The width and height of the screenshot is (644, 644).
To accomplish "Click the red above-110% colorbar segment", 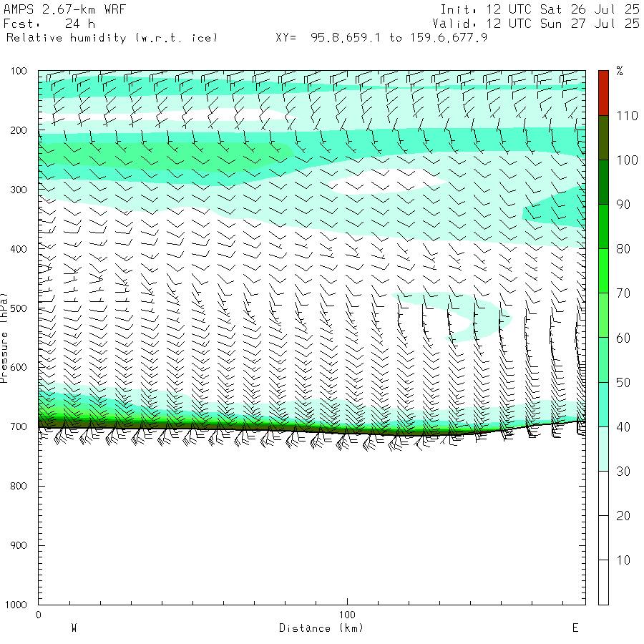I will 603,93.
